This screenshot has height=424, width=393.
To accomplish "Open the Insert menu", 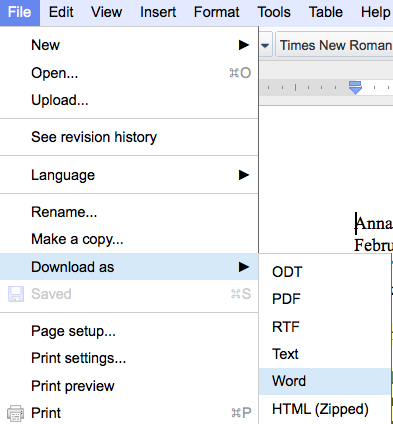I will coord(158,13).
